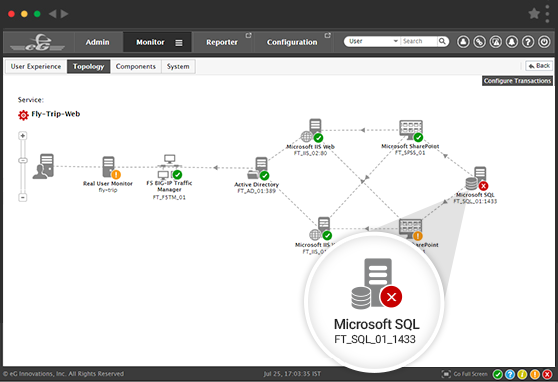Open the help question mark icon
Image resolution: width=558 pixels, height=382 pixels.
pos(528,42)
